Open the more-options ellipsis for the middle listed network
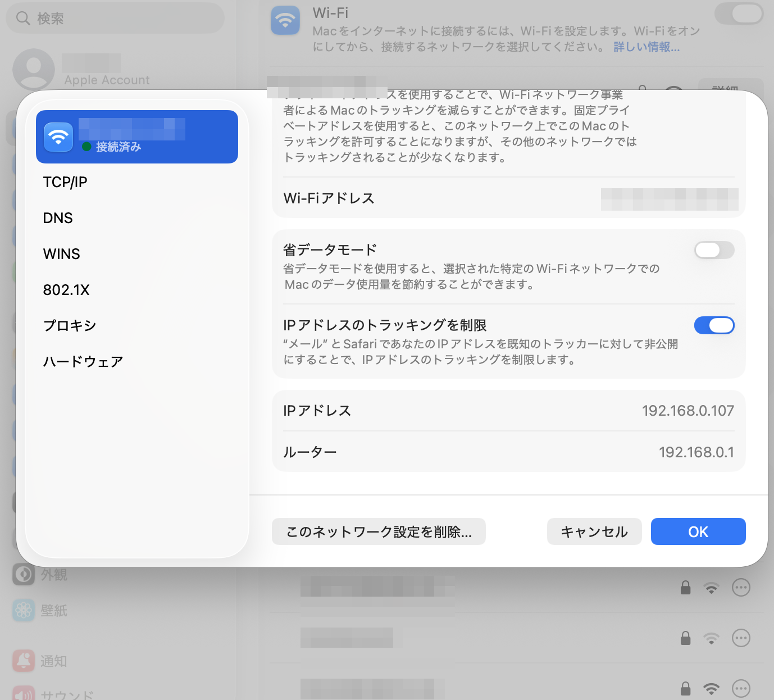This screenshot has width=774, height=700. [x=741, y=638]
